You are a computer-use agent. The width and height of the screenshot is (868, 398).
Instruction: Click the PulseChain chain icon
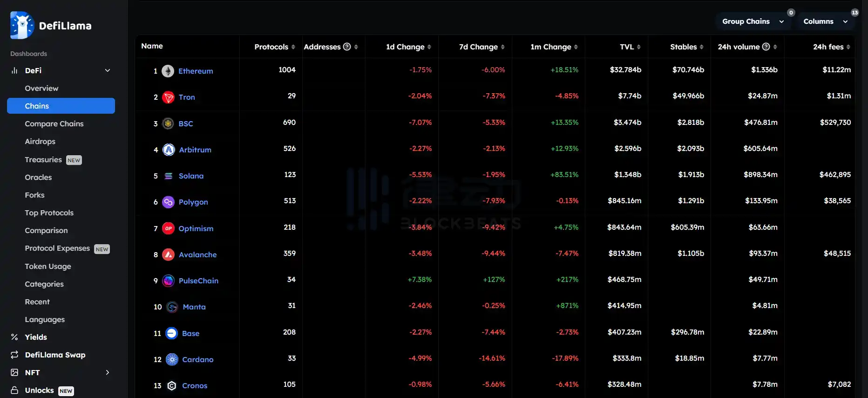coord(168,281)
